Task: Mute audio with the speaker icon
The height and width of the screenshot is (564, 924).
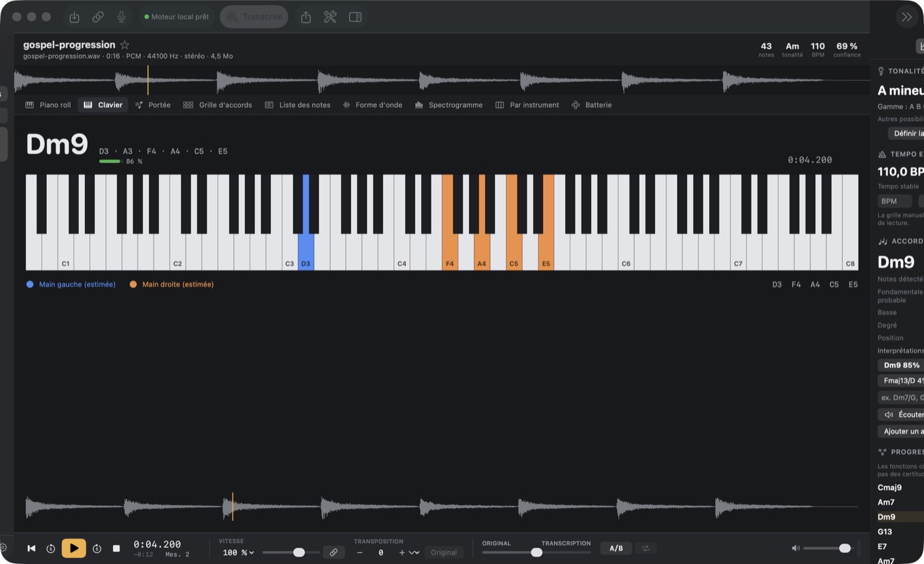Action: [x=796, y=548]
